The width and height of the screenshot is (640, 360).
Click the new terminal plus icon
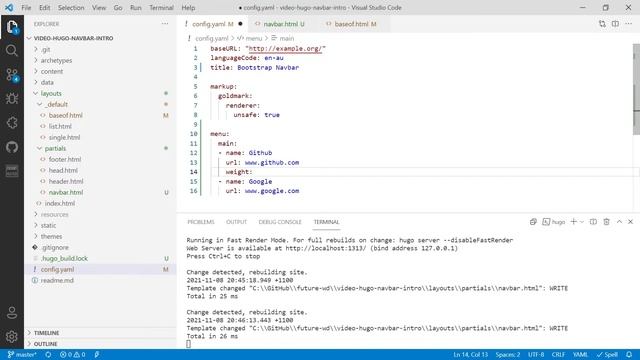[x=573, y=222]
